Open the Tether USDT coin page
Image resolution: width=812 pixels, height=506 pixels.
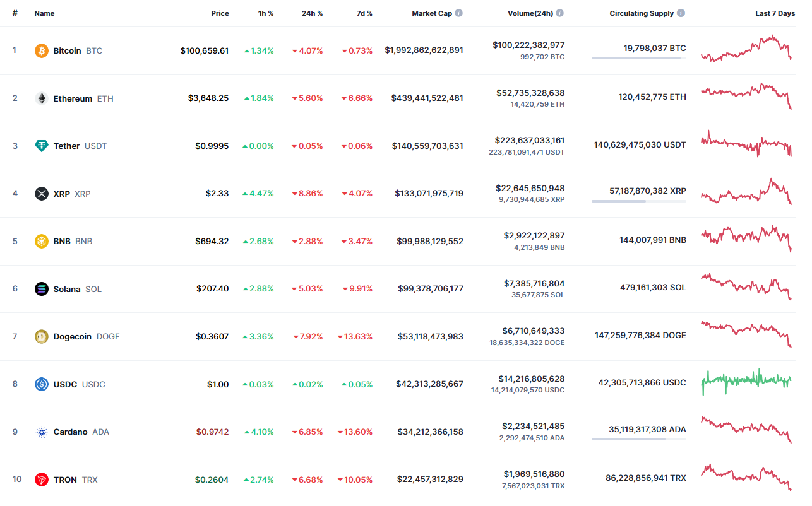pyautogui.click(x=80, y=146)
